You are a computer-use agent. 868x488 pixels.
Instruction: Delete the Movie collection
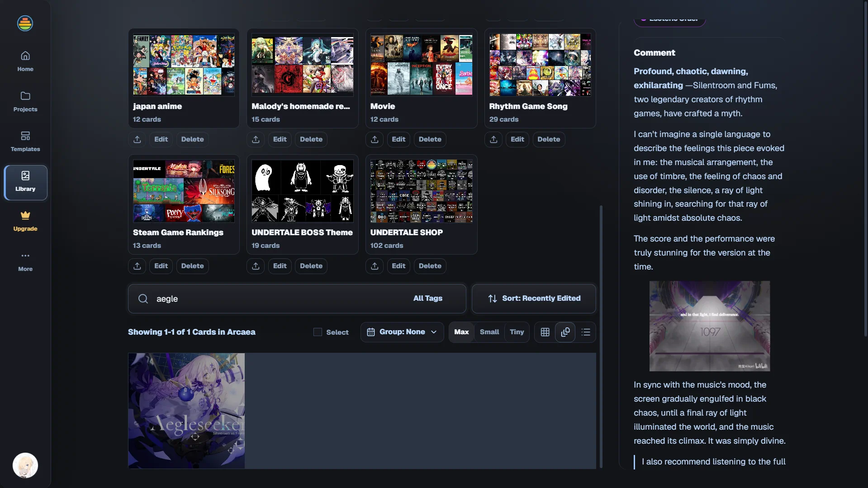click(430, 139)
